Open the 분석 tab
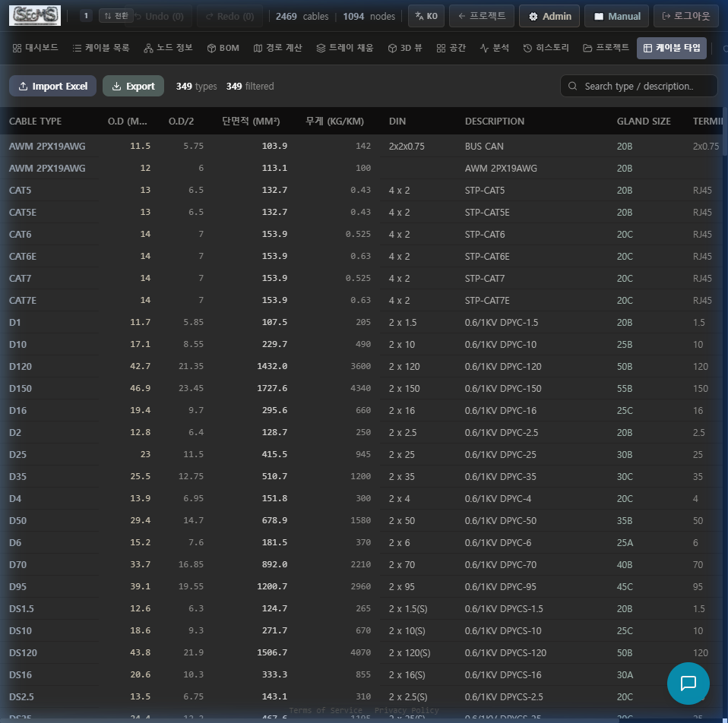Screen dimensions: 728x723 (x=495, y=48)
